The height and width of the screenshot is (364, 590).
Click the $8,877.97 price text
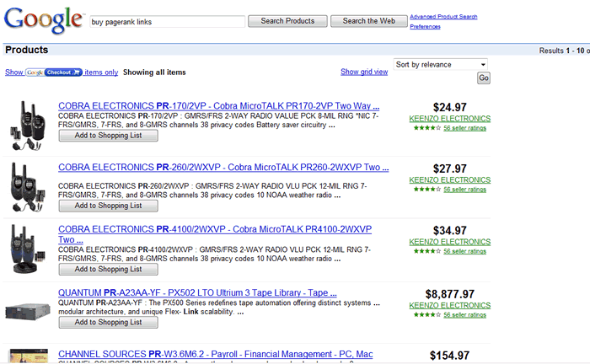point(449,294)
